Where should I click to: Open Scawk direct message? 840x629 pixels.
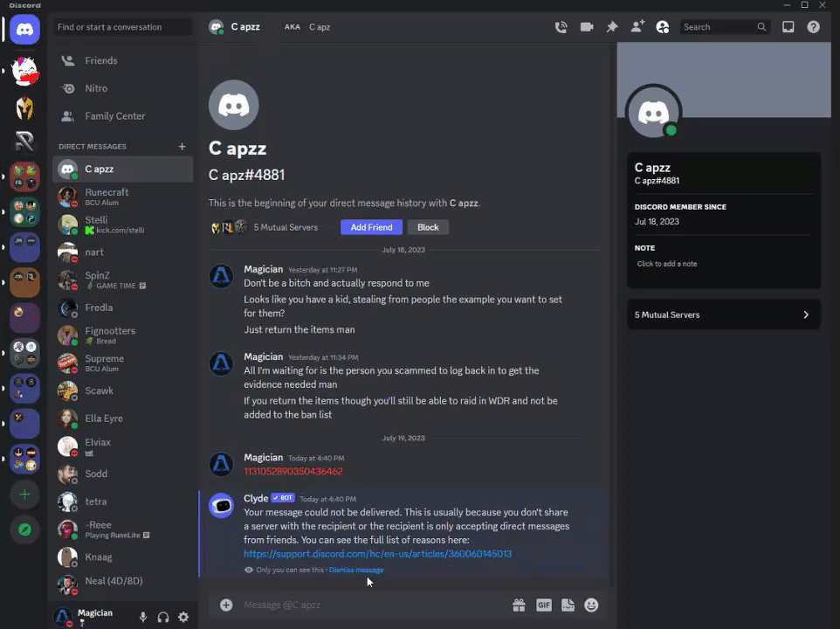(123, 391)
